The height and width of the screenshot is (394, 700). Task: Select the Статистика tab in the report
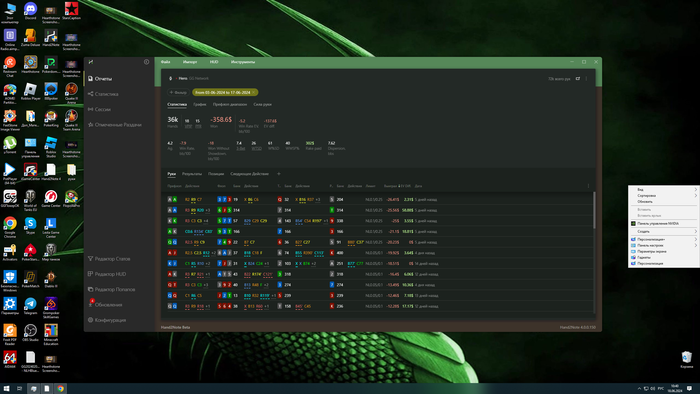tap(177, 104)
